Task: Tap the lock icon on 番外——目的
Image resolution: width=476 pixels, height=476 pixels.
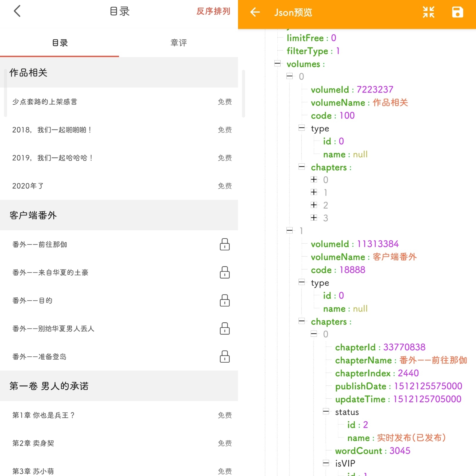Action: [x=224, y=301]
